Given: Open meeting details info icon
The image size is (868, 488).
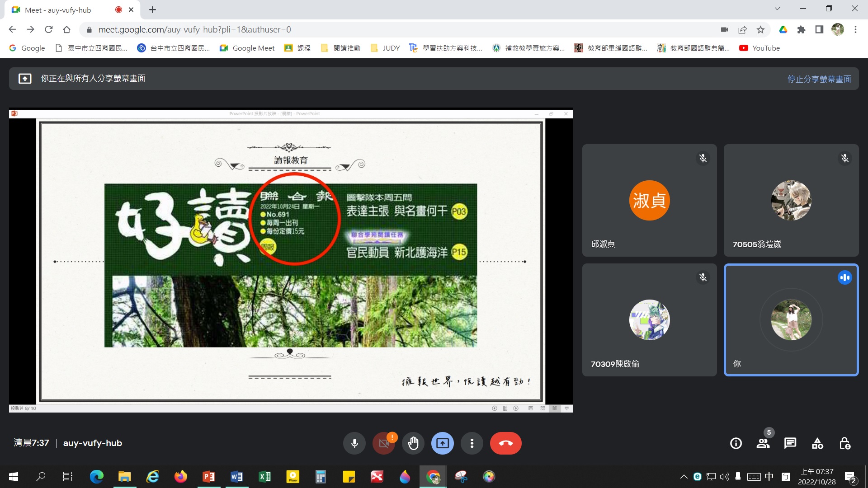Looking at the screenshot, I should [x=736, y=443].
